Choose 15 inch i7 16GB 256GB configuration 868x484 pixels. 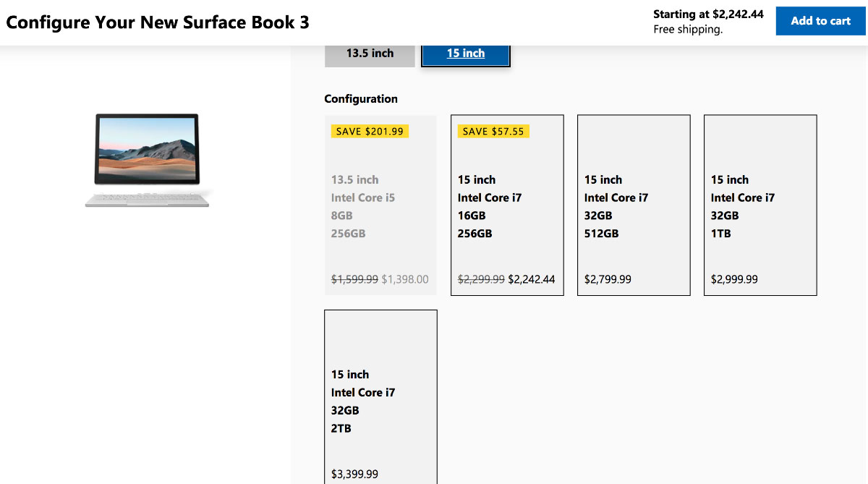[x=507, y=205]
